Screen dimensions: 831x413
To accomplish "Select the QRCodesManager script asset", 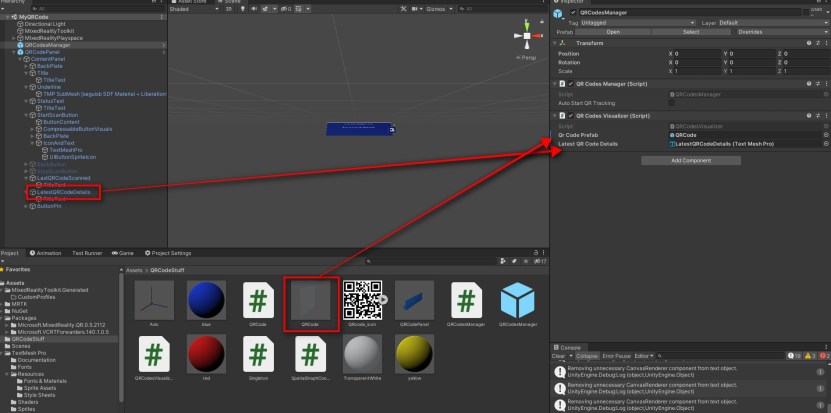I will tap(466, 305).
